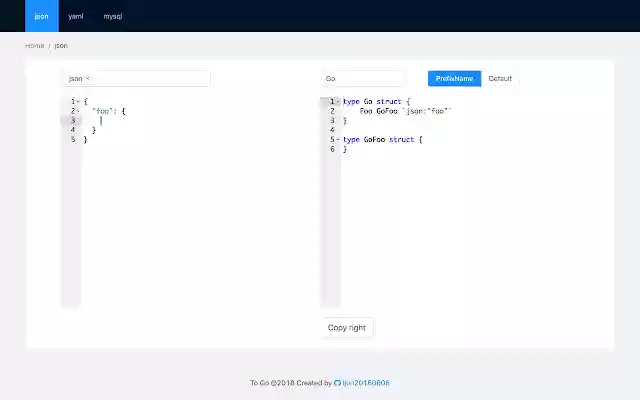Select the Default option
This screenshot has width=640, height=400.
[x=500, y=78]
